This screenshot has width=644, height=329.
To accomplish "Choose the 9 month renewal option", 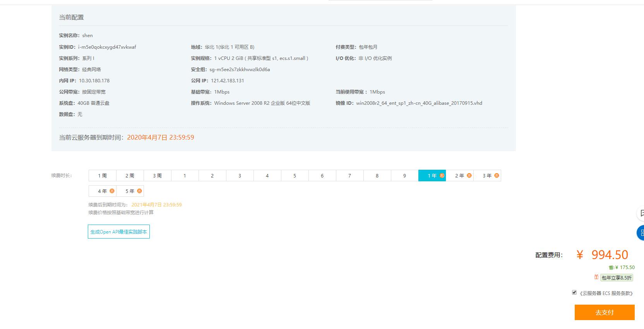I will click(404, 176).
